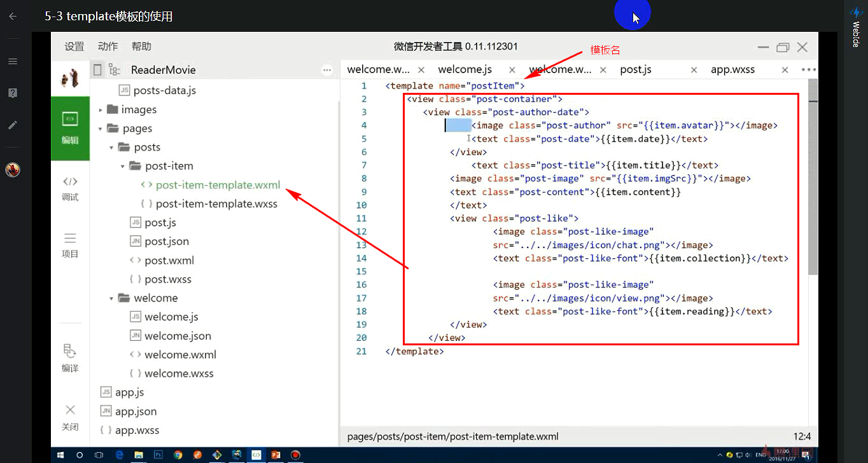Open the 设置 menu

(x=74, y=46)
